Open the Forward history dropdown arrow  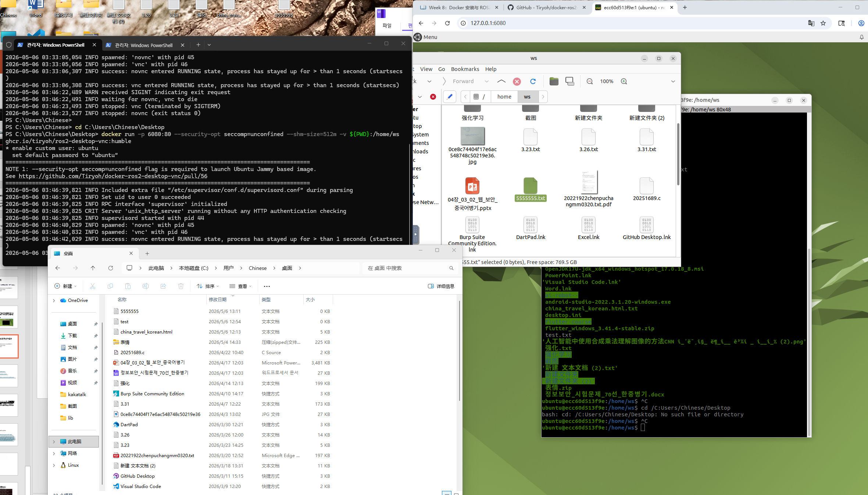[x=487, y=81]
